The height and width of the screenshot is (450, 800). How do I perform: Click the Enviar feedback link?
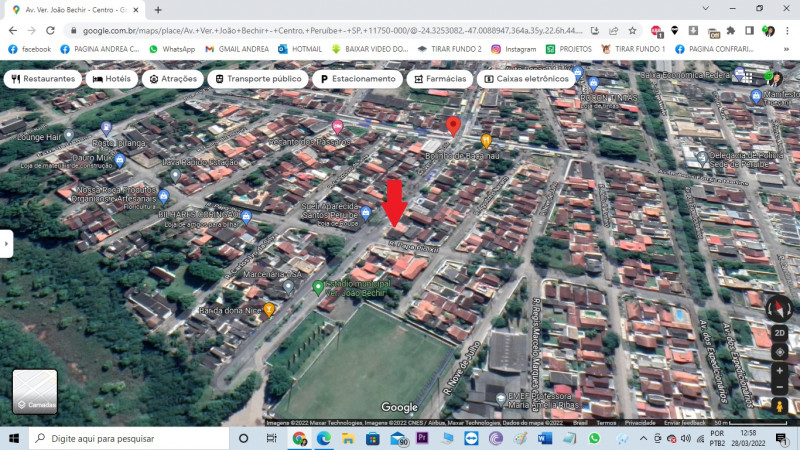click(x=686, y=423)
